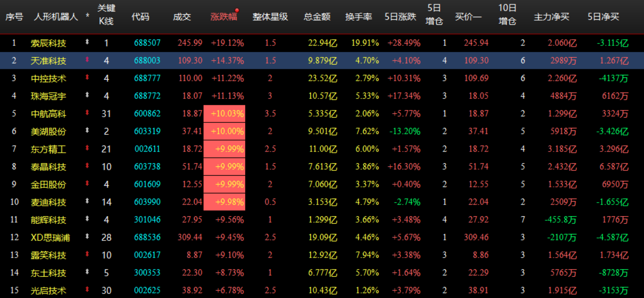Click the 19.91% turnover rate cell
644x298 pixels.
[x=366, y=43]
